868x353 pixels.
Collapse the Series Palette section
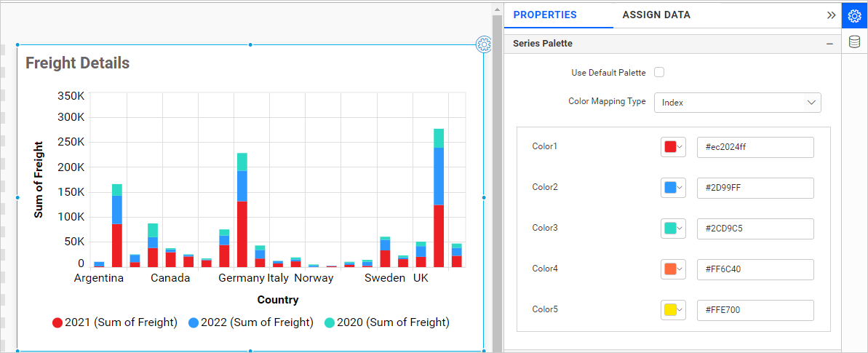[829, 43]
